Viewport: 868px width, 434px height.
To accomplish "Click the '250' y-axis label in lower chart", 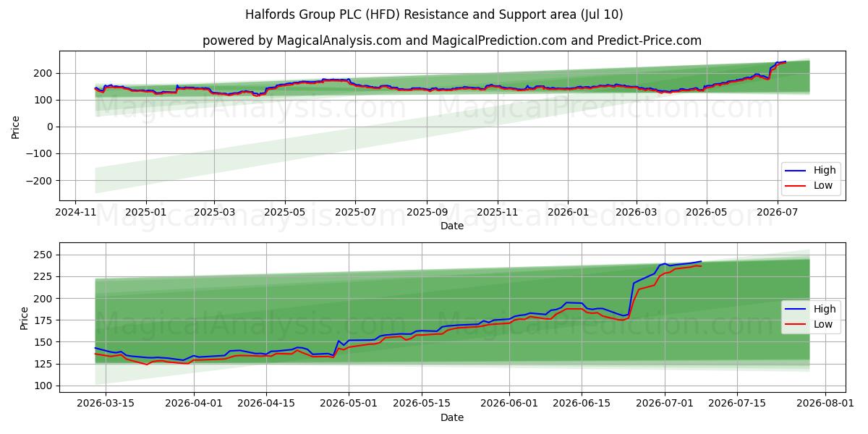I will (x=45, y=255).
